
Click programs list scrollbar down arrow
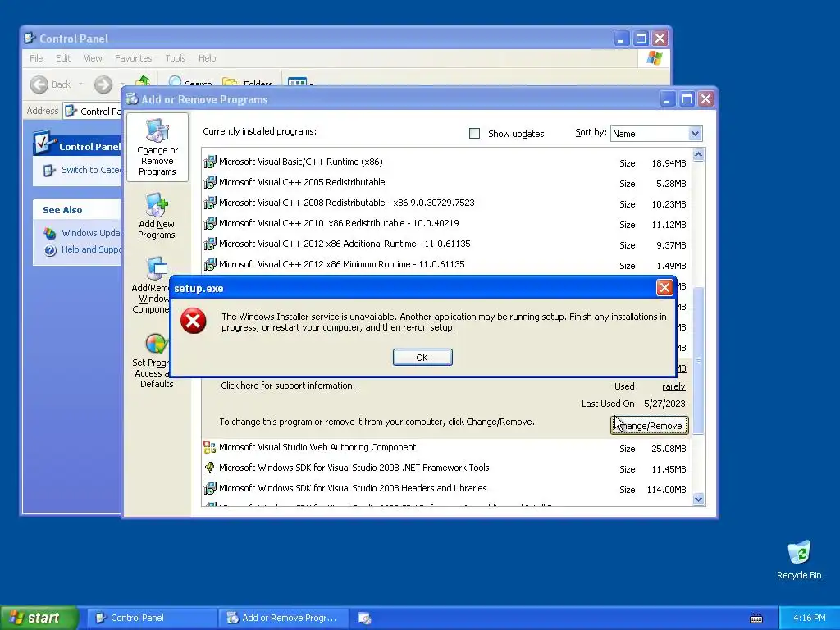[698, 500]
